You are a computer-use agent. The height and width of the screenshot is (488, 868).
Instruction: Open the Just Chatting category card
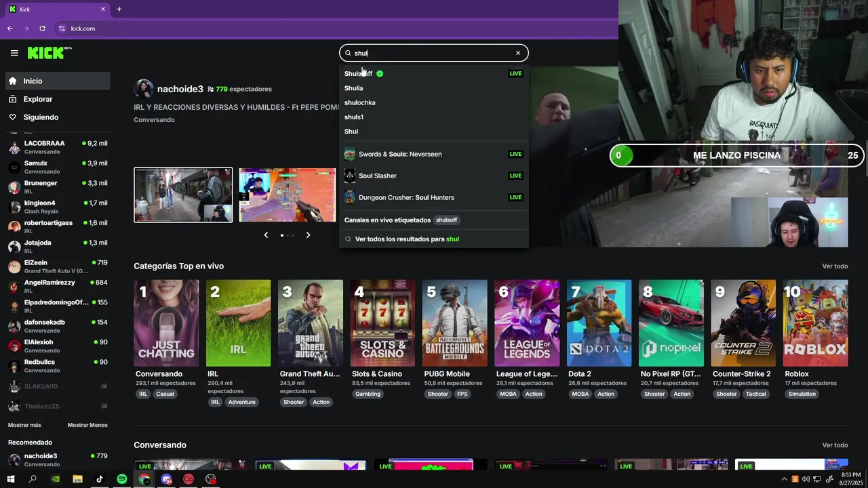tap(166, 323)
